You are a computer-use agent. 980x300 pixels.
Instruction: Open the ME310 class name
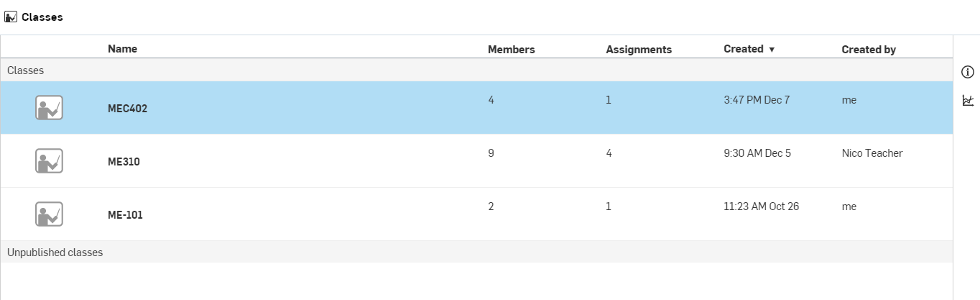click(x=124, y=162)
